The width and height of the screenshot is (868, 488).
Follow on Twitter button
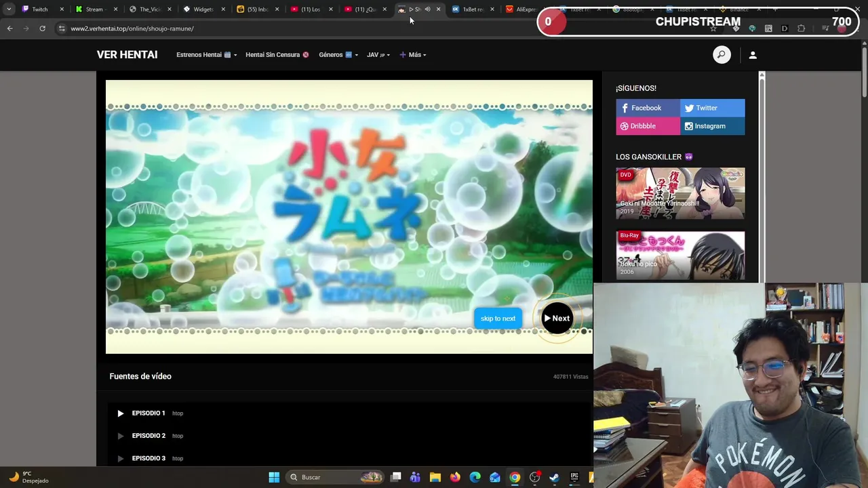pos(712,108)
